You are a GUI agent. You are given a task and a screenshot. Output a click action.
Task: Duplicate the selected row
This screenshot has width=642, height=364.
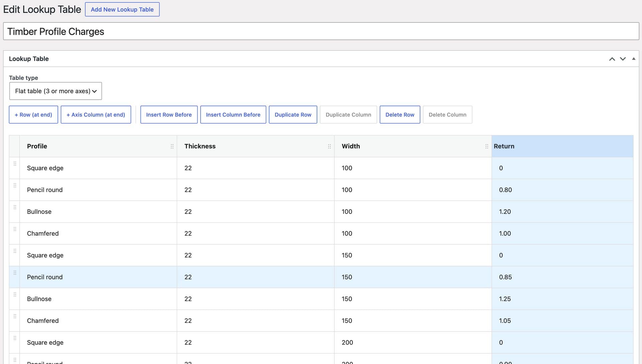[x=293, y=115]
